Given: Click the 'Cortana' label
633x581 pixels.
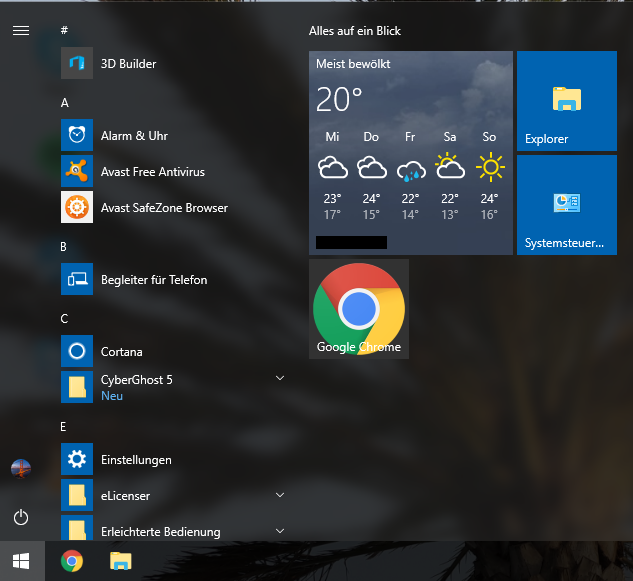Looking at the screenshot, I should tap(122, 352).
